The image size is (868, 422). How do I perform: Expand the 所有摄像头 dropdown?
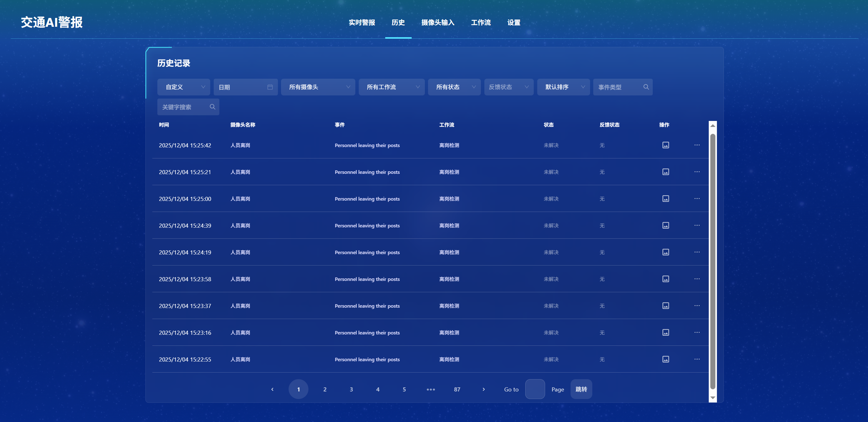(x=318, y=87)
